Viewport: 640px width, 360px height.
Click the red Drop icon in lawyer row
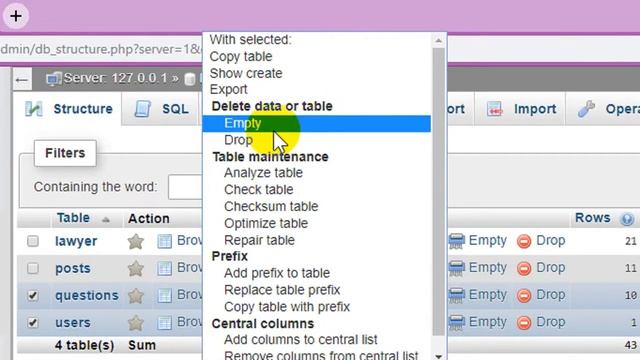coord(524,241)
